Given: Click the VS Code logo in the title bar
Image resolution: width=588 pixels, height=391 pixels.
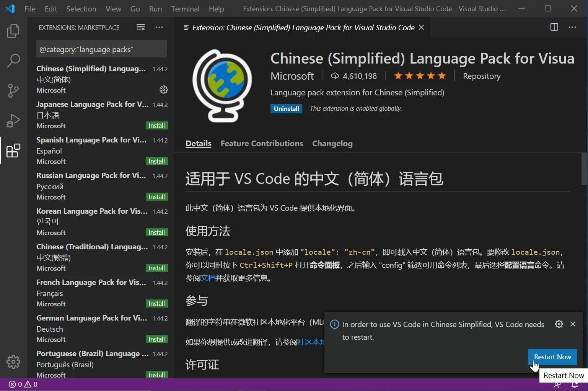Looking at the screenshot, I should point(10,8).
